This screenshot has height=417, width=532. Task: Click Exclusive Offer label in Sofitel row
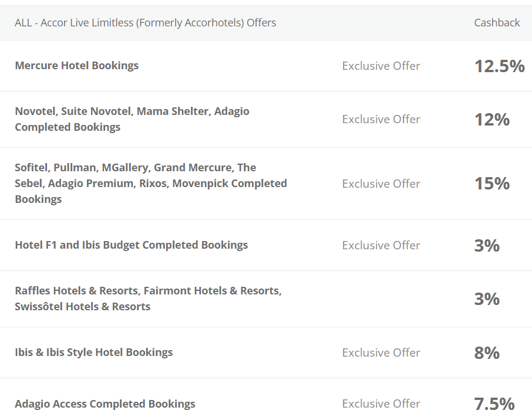tap(381, 184)
